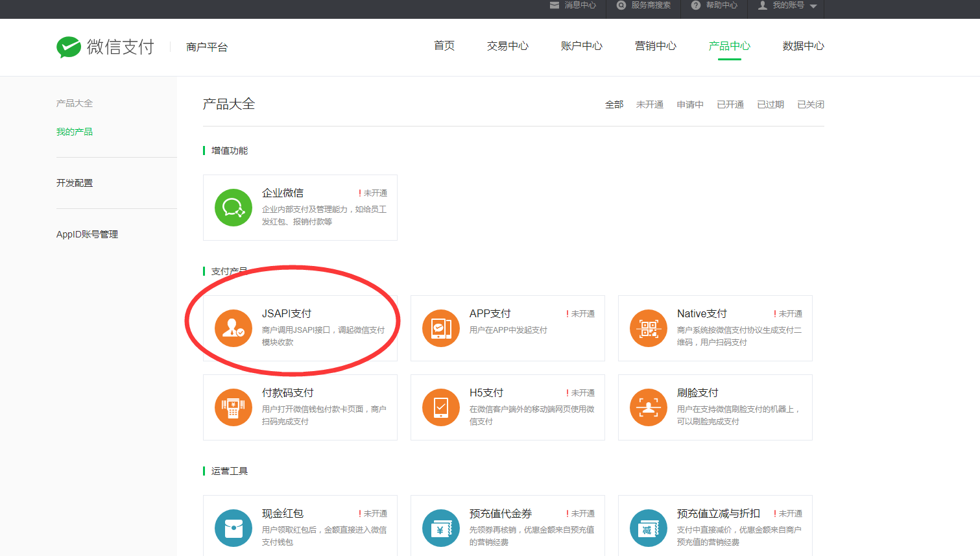Image resolution: width=980 pixels, height=556 pixels.
Task: Click 未开通 status on APP支付 card
Action: [x=580, y=314]
